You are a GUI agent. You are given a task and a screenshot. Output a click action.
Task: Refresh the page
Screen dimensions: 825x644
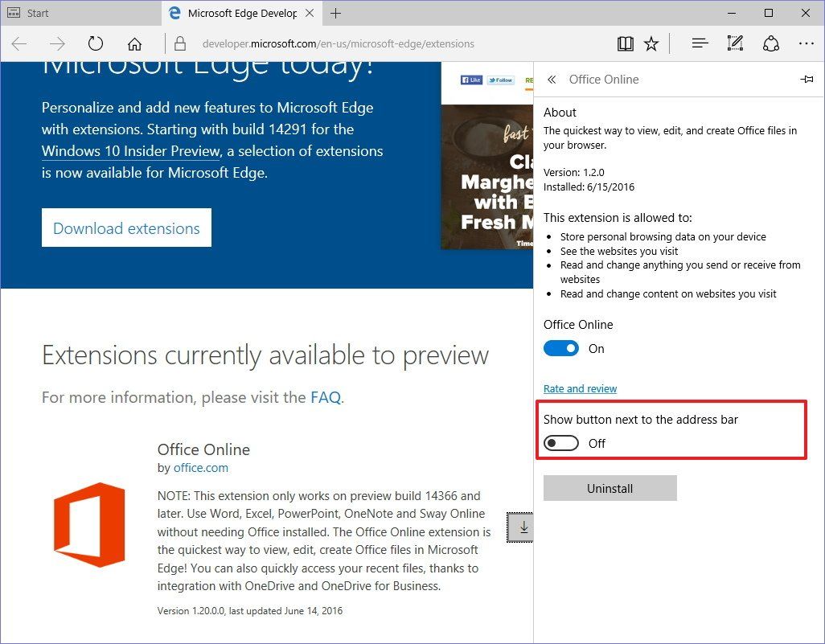pyautogui.click(x=96, y=43)
